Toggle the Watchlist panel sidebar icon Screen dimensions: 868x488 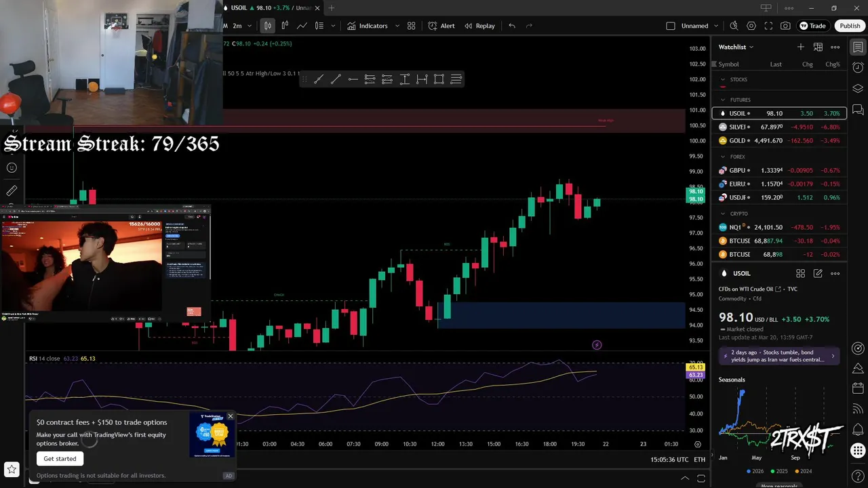pyautogui.click(x=858, y=47)
